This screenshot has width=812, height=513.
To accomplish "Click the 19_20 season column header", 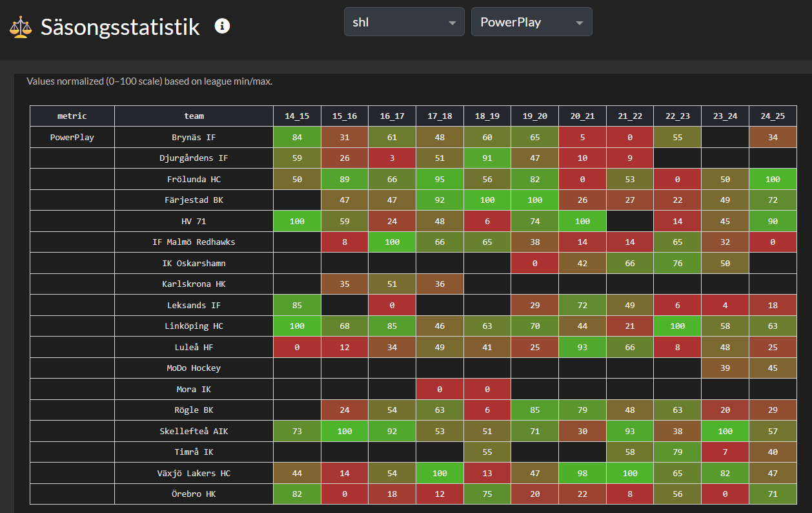I will click(x=535, y=116).
